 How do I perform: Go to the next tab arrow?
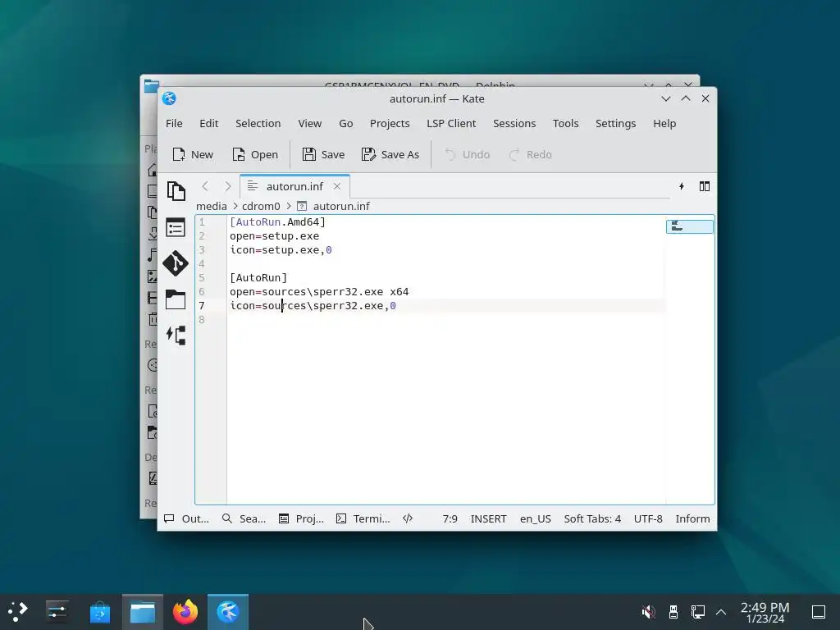tap(228, 186)
